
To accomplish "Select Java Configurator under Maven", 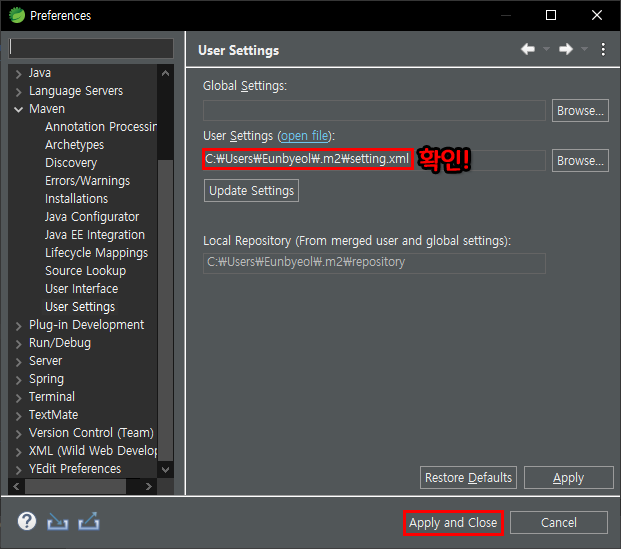I will [x=92, y=217].
